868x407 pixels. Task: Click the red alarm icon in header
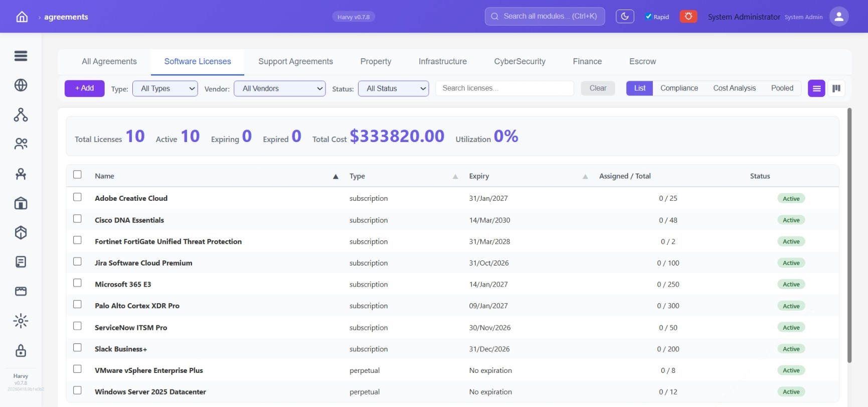point(688,17)
